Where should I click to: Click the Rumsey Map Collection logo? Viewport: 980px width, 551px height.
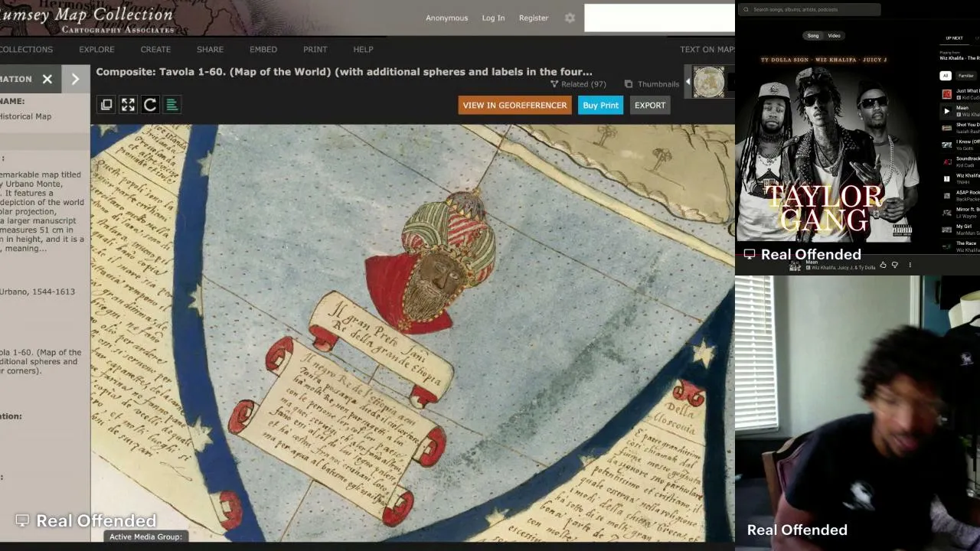[88, 18]
